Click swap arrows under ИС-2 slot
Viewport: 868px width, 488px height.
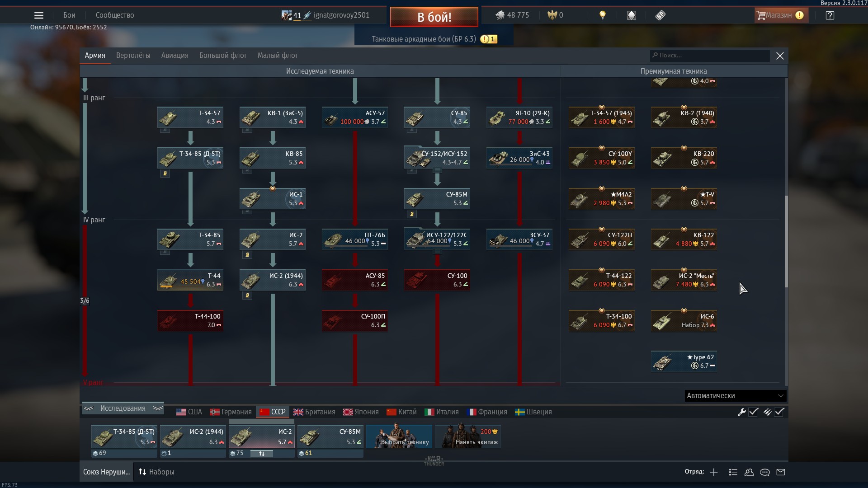coord(262,454)
